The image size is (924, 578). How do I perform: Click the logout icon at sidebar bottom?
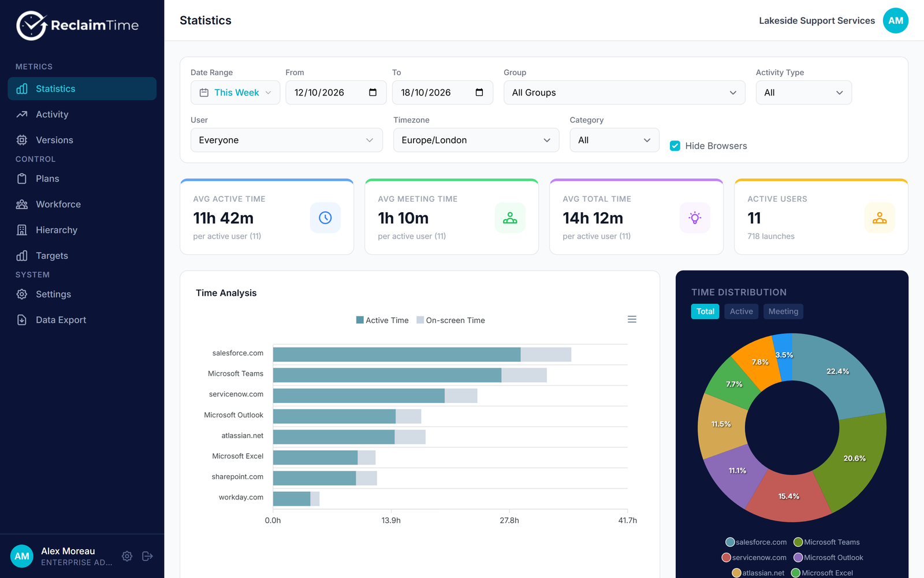pos(147,556)
